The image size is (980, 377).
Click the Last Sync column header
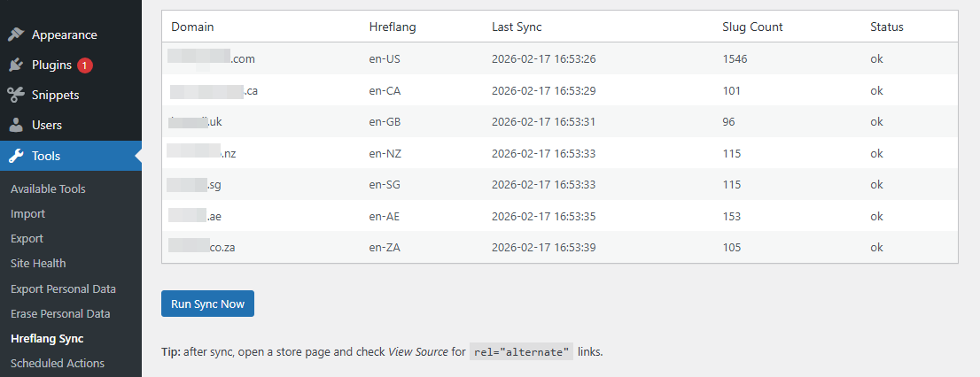coord(517,27)
